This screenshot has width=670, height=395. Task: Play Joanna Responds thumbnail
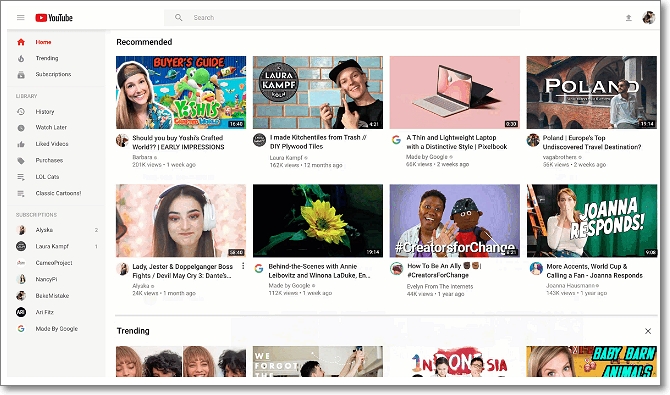[592, 221]
